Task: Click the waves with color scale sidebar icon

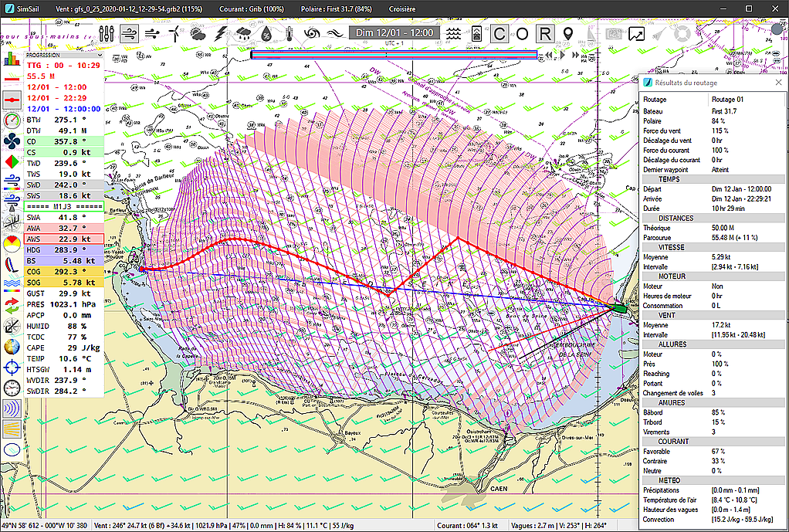Action: click(x=12, y=286)
